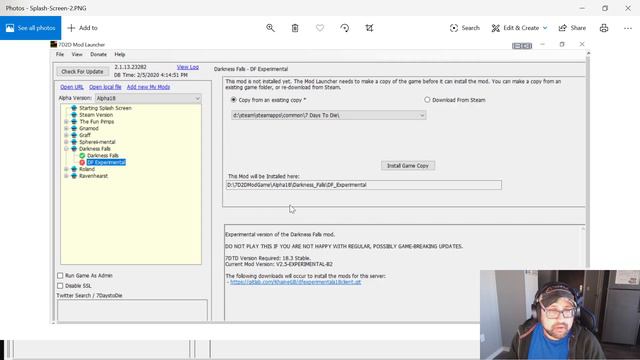Image resolution: width=640 pixels, height=360 pixels.
Task: Click the Open URL link
Action: (72, 87)
